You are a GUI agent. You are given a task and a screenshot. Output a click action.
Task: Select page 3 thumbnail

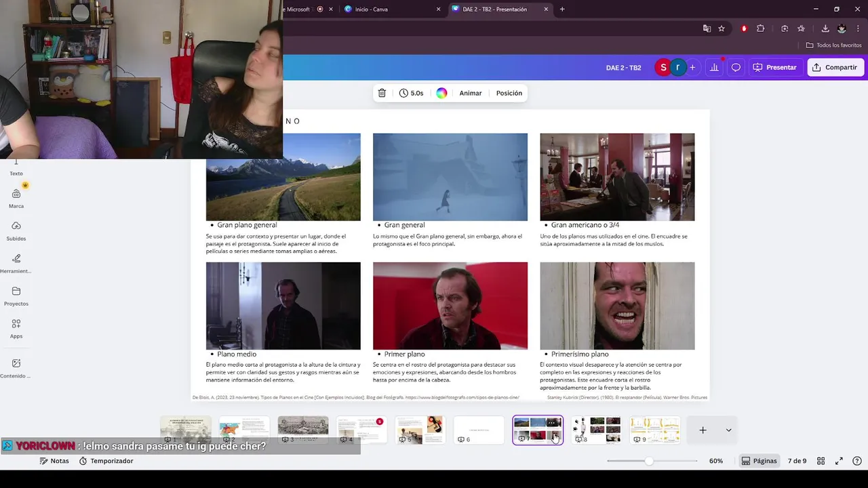(303, 430)
